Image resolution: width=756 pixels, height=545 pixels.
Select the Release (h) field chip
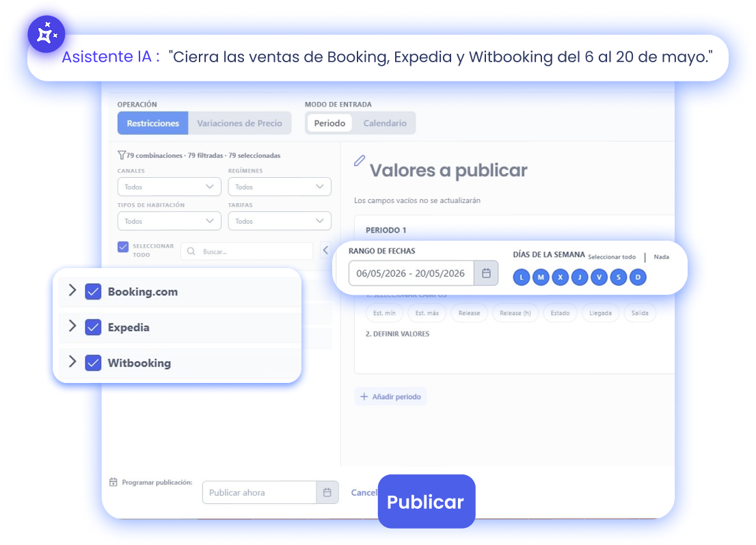tap(515, 313)
